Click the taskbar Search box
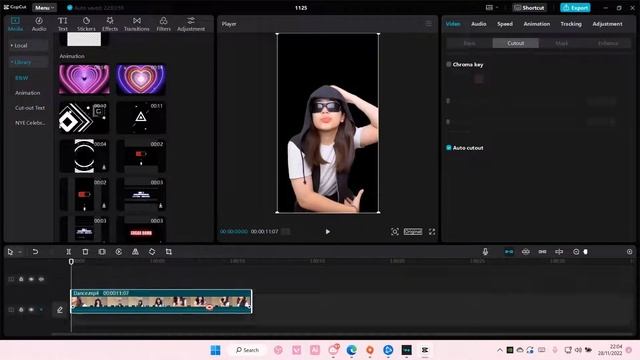Image resolution: width=640 pixels, height=360 pixels. [x=248, y=350]
